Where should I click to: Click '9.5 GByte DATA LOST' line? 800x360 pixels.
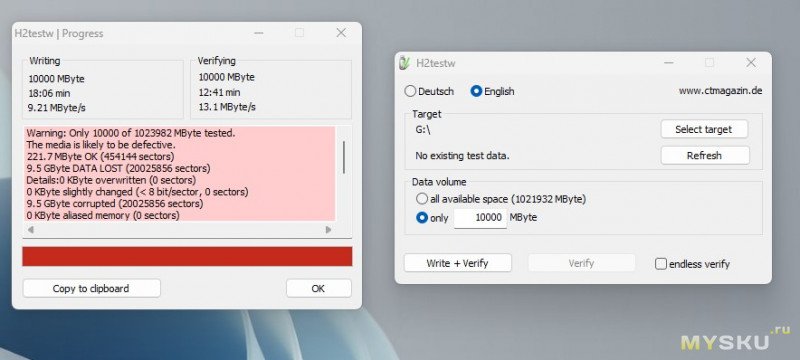click(118, 168)
